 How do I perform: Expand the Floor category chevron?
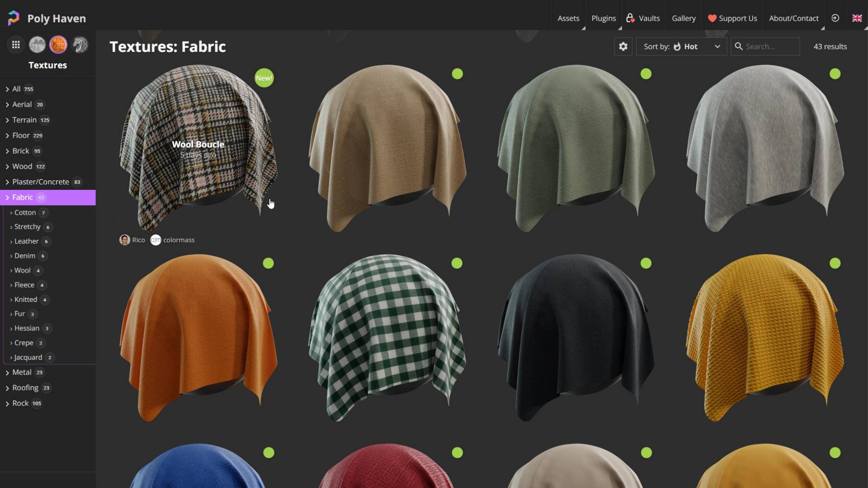click(x=7, y=136)
